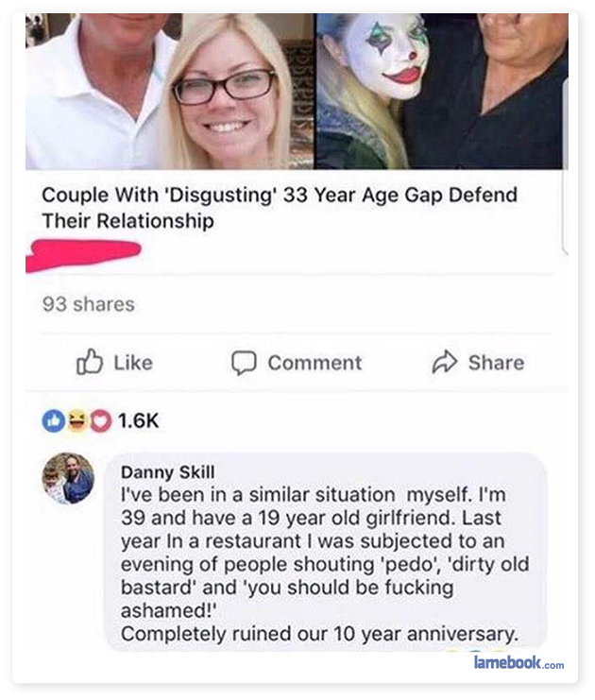View the 1.6K reactions count
Viewport: 595px width, 700px height.
coord(139,420)
